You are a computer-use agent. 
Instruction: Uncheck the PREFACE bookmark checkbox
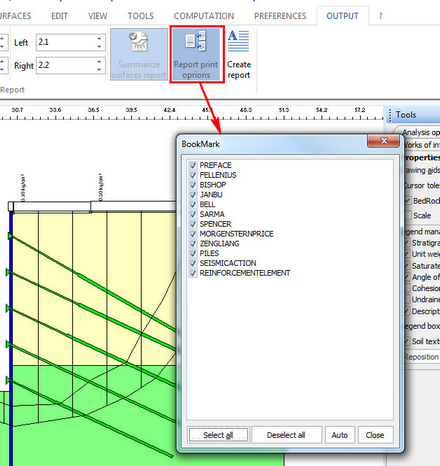[193, 165]
